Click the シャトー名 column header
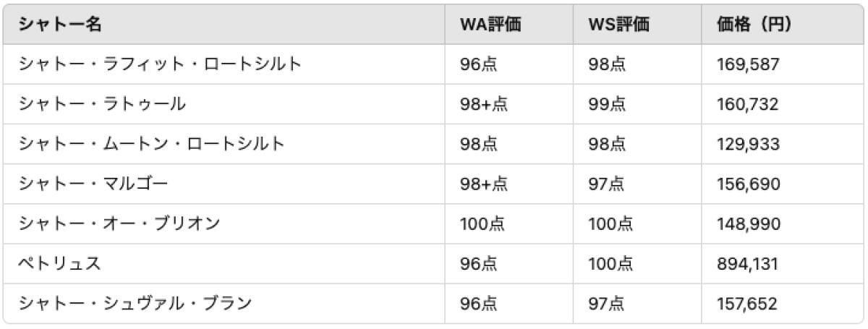The height and width of the screenshot is (329, 868). [x=60, y=25]
